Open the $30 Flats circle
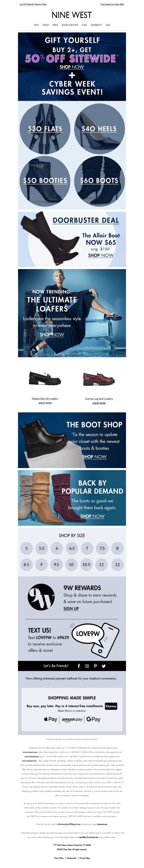The width and height of the screenshot is (144, 868). [x=45, y=129]
